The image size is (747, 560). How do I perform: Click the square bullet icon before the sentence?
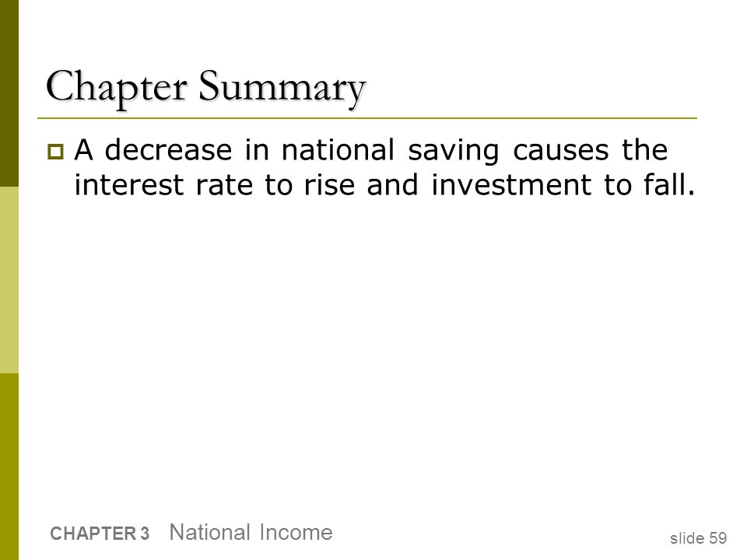[x=55, y=152]
